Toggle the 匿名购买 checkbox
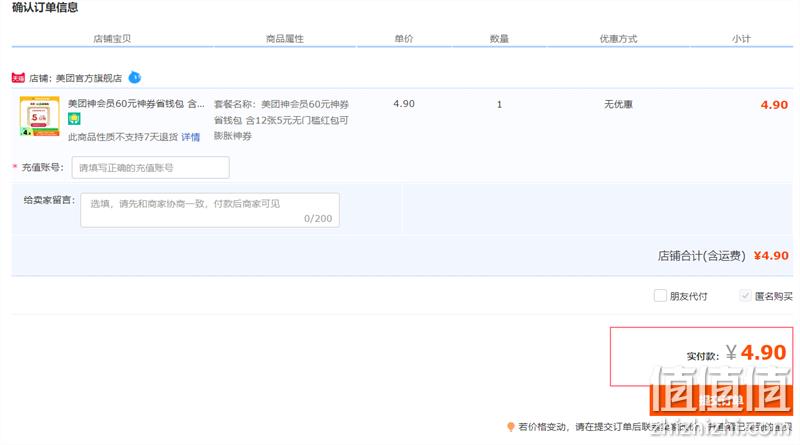The width and height of the screenshot is (800, 445). coord(745,295)
